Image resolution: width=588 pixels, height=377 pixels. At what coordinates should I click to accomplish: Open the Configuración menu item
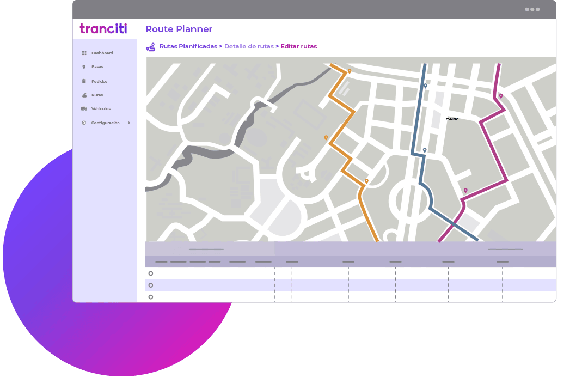106,123
